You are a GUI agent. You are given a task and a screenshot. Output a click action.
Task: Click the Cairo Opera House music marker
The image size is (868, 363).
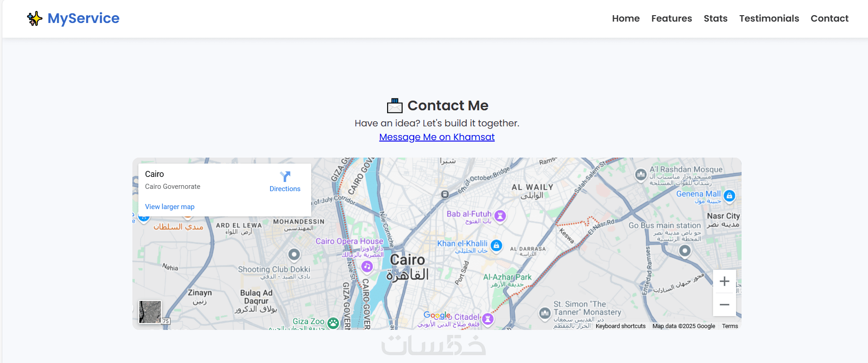[x=366, y=267]
